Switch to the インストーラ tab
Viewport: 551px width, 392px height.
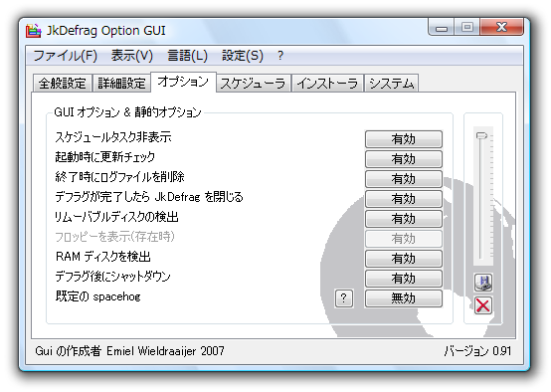[x=327, y=84]
